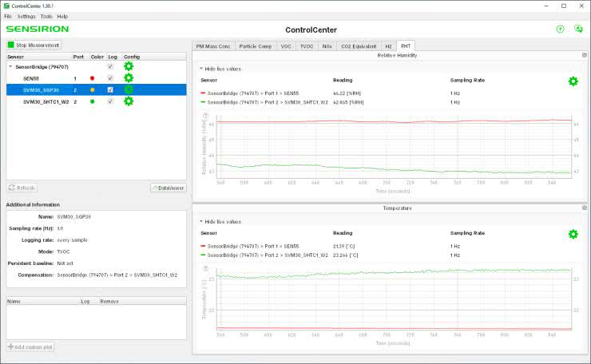
Task: Open config gear for SEN55 sensor
Action: pos(129,78)
